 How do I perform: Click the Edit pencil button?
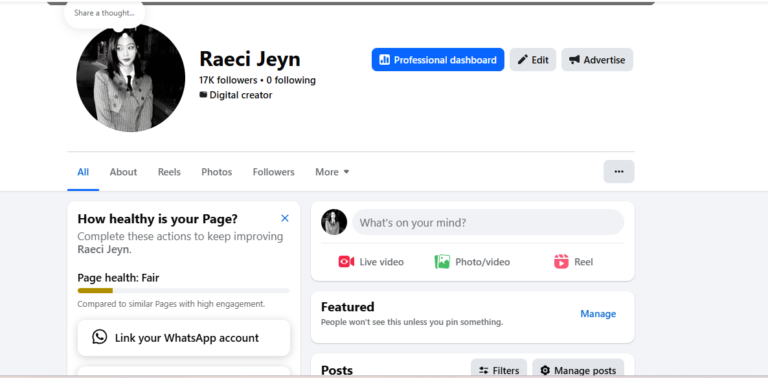coord(533,60)
